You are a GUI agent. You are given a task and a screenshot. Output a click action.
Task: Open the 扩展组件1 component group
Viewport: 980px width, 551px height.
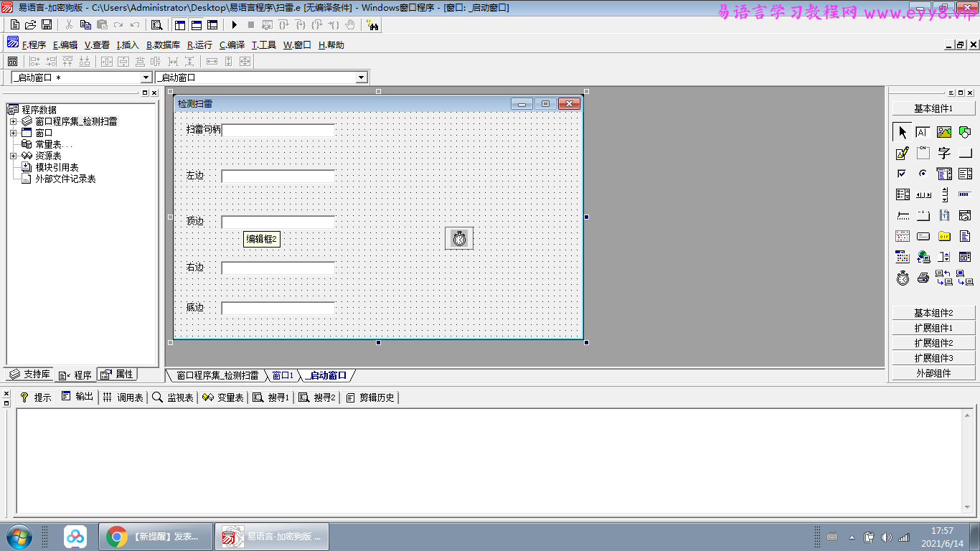point(933,328)
